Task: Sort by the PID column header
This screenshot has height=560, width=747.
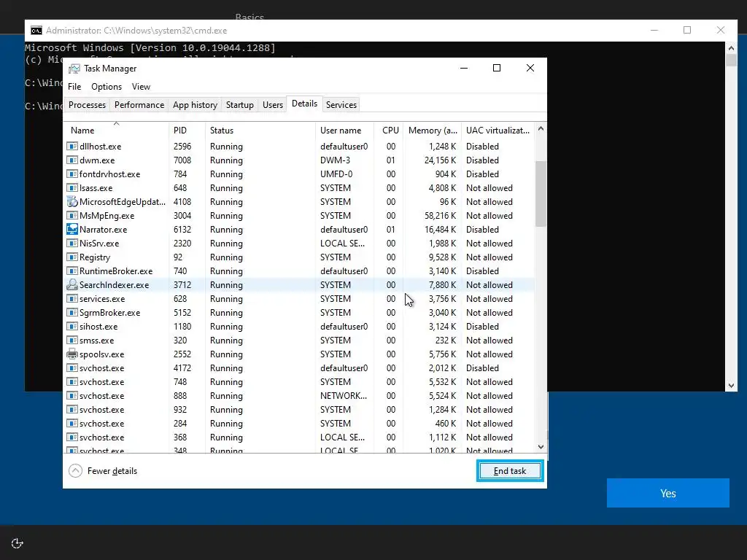Action: 187,130
